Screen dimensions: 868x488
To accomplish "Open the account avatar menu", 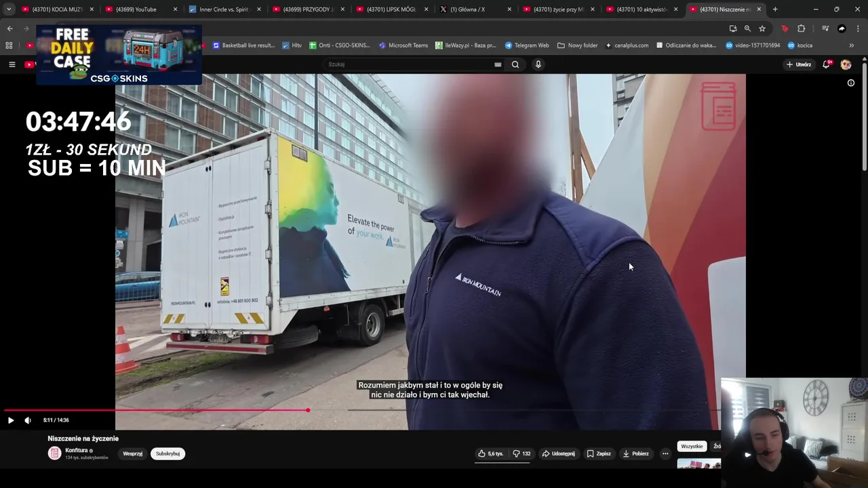I will pos(846,64).
